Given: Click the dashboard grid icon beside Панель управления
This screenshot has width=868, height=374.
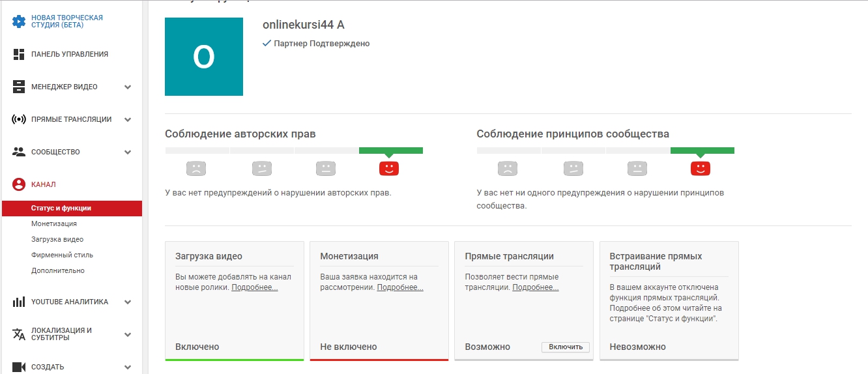Looking at the screenshot, I should (19, 54).
